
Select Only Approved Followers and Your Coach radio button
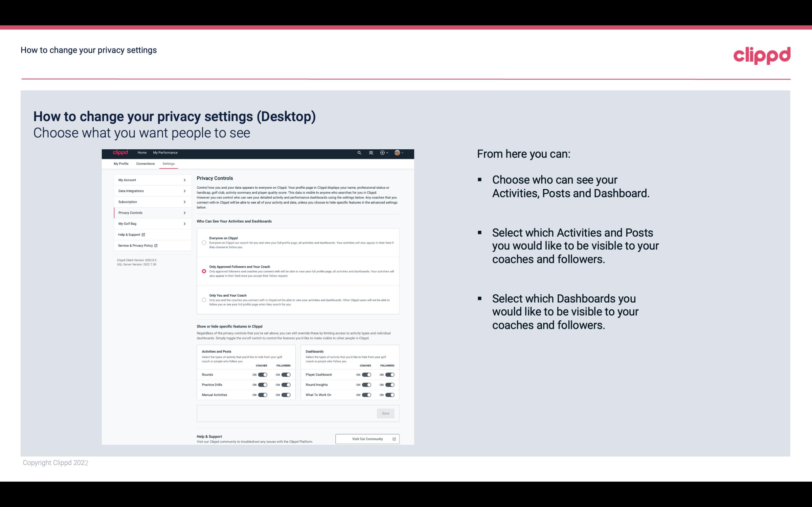coord(203,271)
